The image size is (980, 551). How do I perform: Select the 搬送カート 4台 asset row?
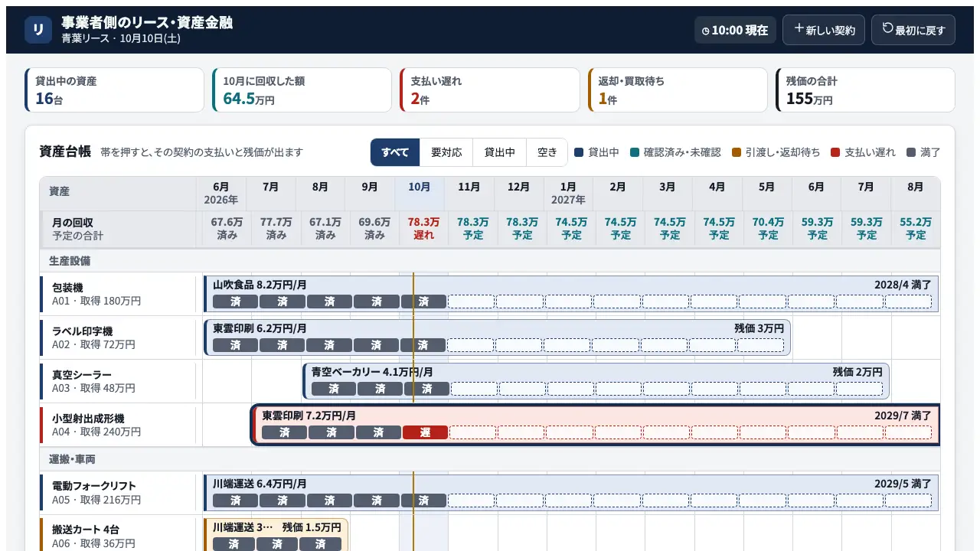(x=119, y=536)
